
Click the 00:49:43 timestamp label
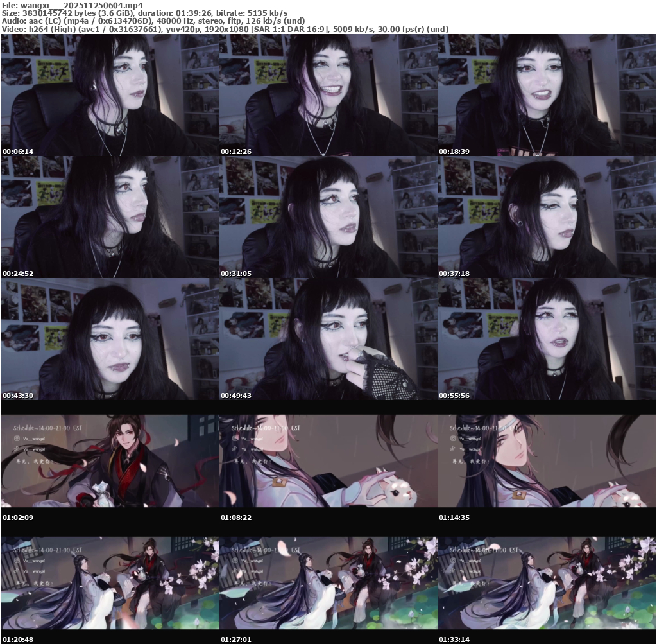pyautogui.click(x=236, y=396)
